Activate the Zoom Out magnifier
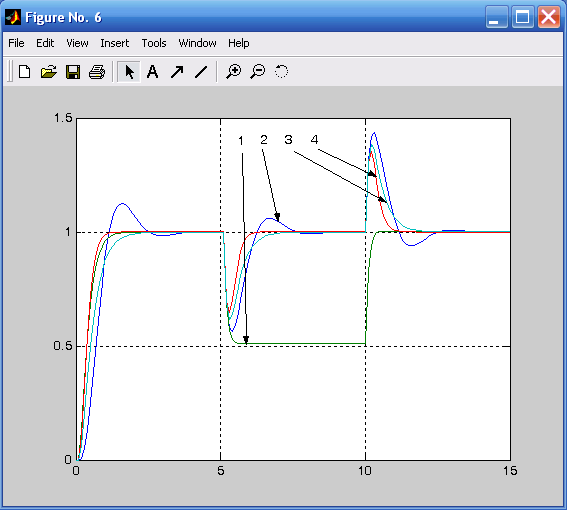Viewport: 567px width, 510px height. [x=257, y=72]
